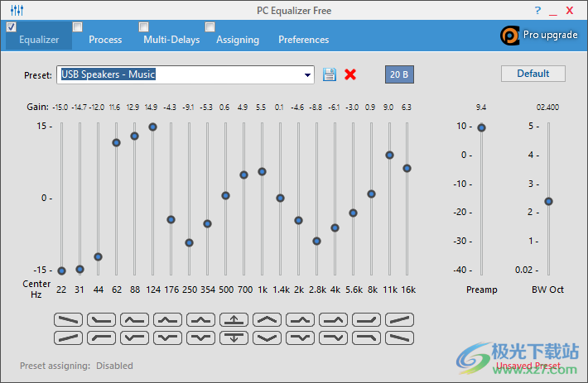Expand the Preset dropdown list
Viewport: 588px width, 383px height.
tap(307, 75)
